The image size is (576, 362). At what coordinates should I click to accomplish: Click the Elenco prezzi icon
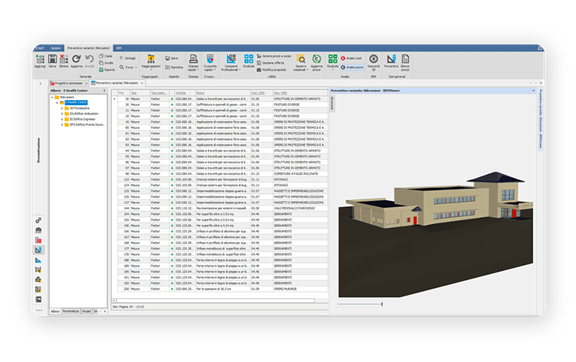405,62
